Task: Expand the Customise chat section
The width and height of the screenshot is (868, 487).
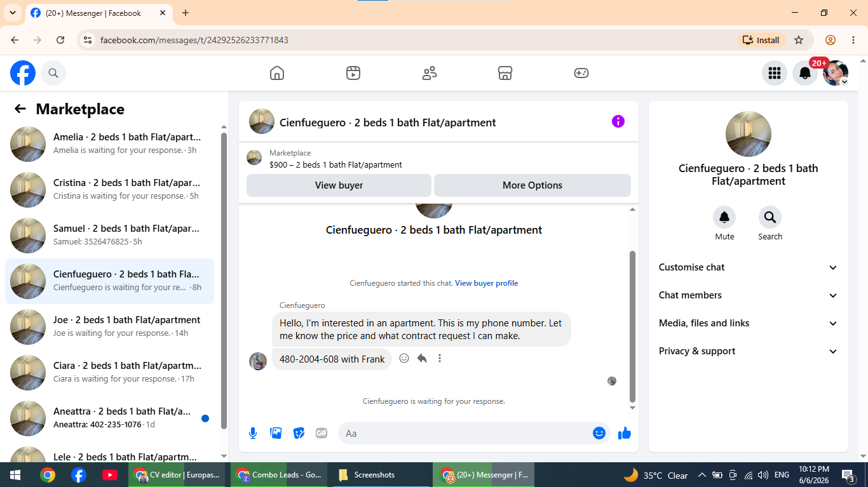Action: pyautogui.click(x=749, y=267)
